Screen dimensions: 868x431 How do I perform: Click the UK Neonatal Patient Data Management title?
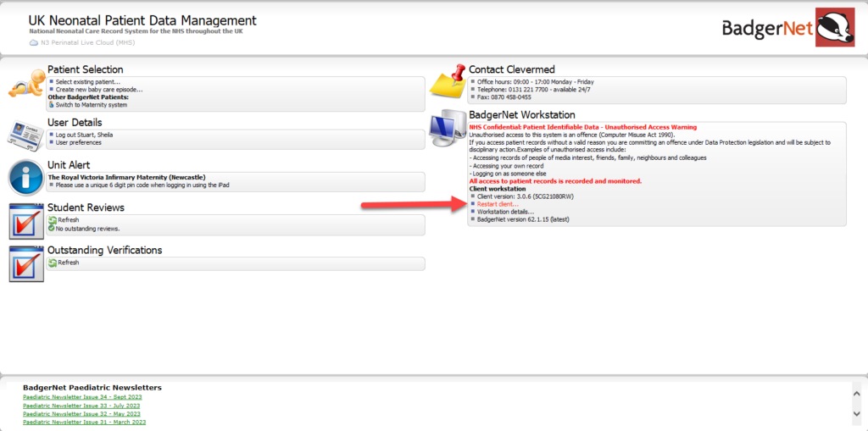point(142,21)
